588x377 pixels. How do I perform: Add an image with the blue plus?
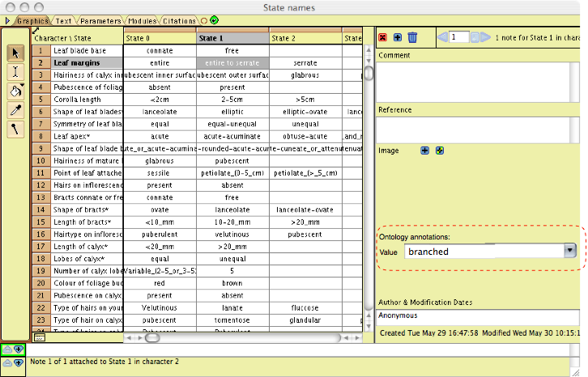coord(424,150)
